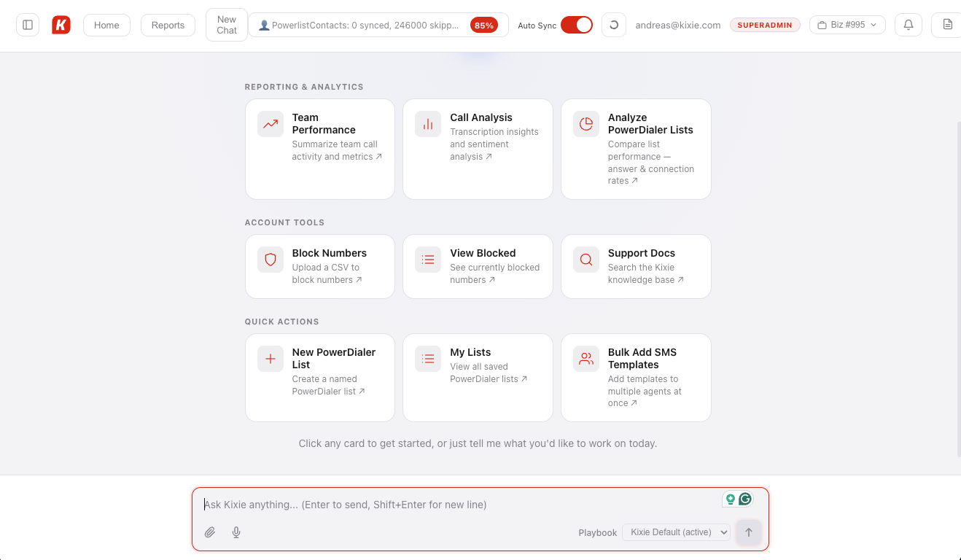This screenshot has height=560, width=961.
Task: Click "Transcription insights and sentiment analysis" text
Action: tap(494, 144)
